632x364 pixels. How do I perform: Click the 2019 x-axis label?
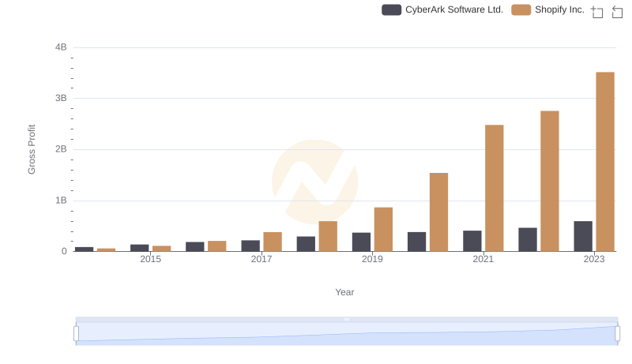372,259
